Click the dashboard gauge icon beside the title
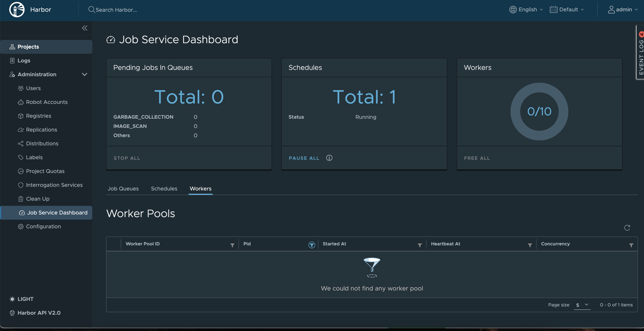The height and width of the screenshot is (331, 644). click(111, 40)
